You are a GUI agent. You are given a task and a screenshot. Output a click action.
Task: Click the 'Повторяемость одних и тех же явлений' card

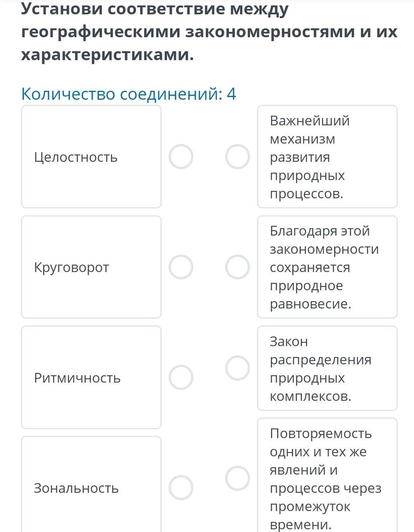(x=327, y=478)
